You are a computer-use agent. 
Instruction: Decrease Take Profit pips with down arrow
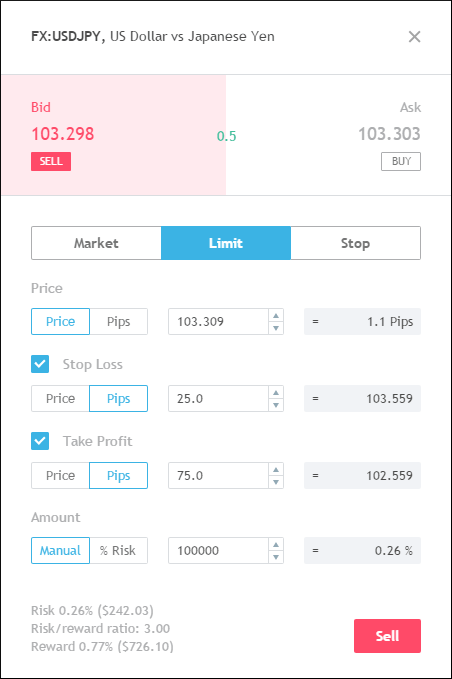[276, 482]
